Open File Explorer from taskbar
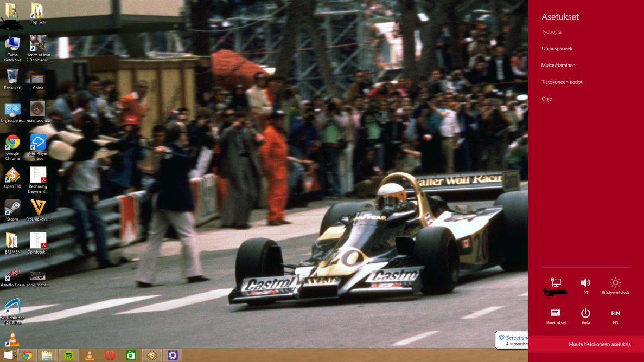Viewport: 644px width, 362px height. click(x=47, y=355)
